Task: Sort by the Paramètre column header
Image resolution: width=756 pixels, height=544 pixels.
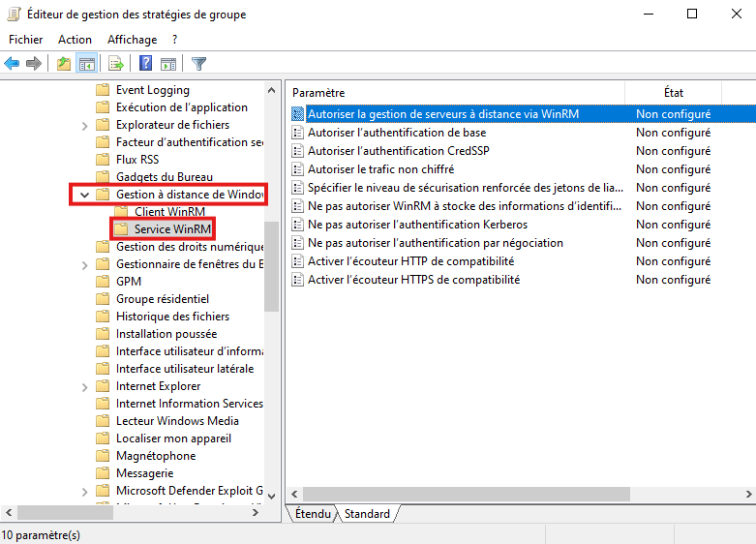Action: point(455,92)
